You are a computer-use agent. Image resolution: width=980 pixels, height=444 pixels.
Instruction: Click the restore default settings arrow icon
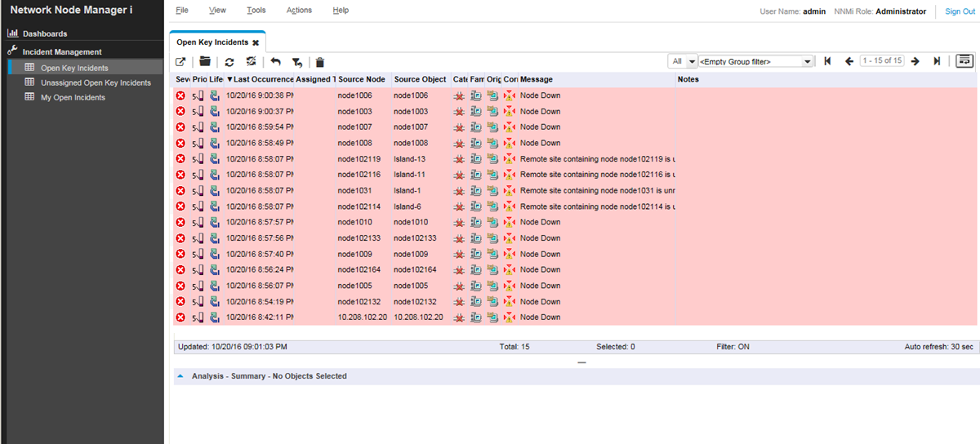point(275,61)
